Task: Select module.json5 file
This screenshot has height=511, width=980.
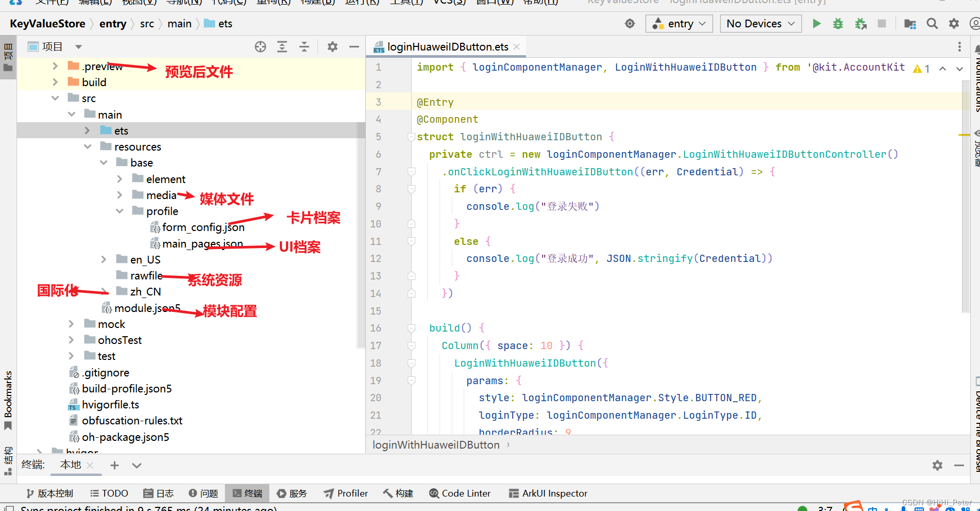Action: [x=147, y=308]
